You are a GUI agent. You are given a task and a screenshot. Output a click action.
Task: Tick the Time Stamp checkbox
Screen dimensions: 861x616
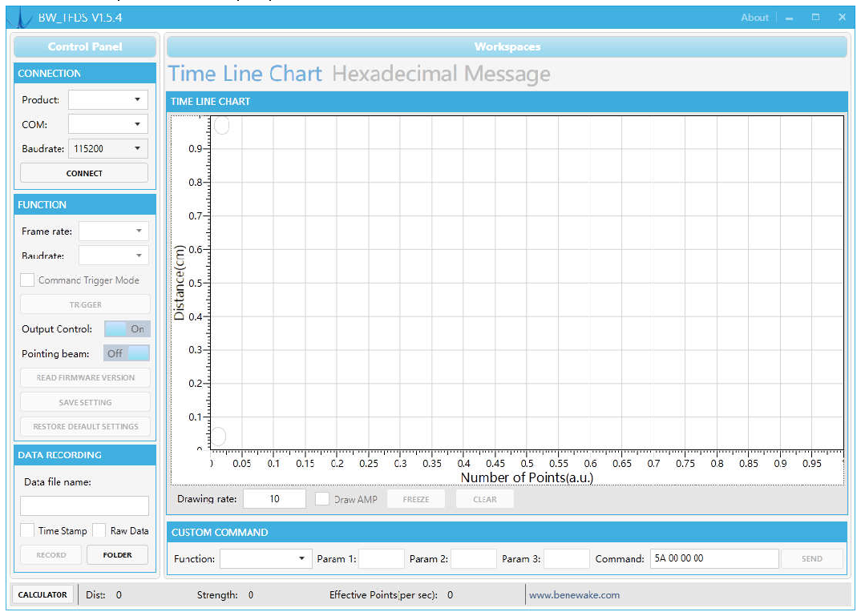tap(27, 529)
